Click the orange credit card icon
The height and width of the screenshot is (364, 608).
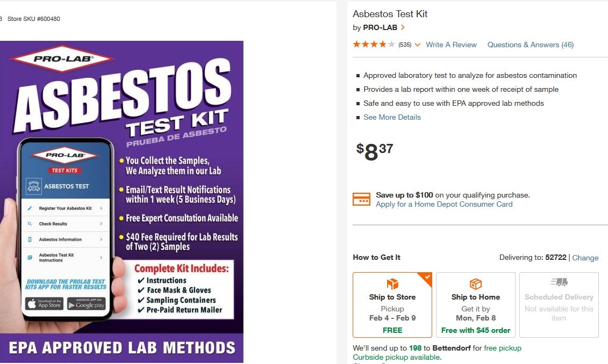[x=361, y=199]
